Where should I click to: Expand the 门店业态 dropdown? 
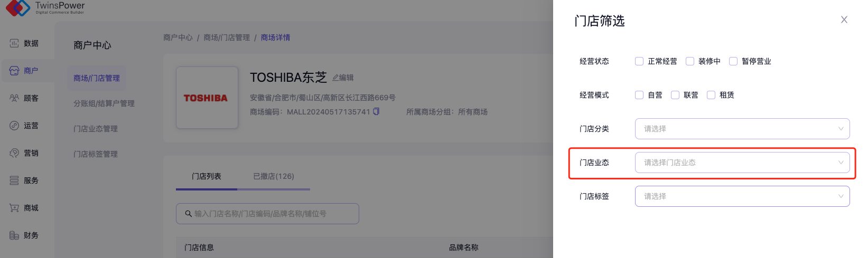coord(742,163)
